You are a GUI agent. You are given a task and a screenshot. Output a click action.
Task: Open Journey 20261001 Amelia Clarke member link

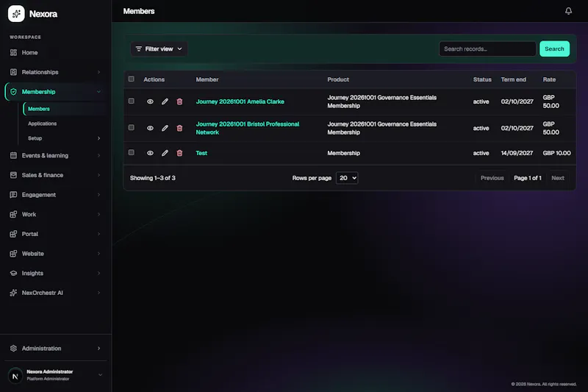click(x=240, y=101)
